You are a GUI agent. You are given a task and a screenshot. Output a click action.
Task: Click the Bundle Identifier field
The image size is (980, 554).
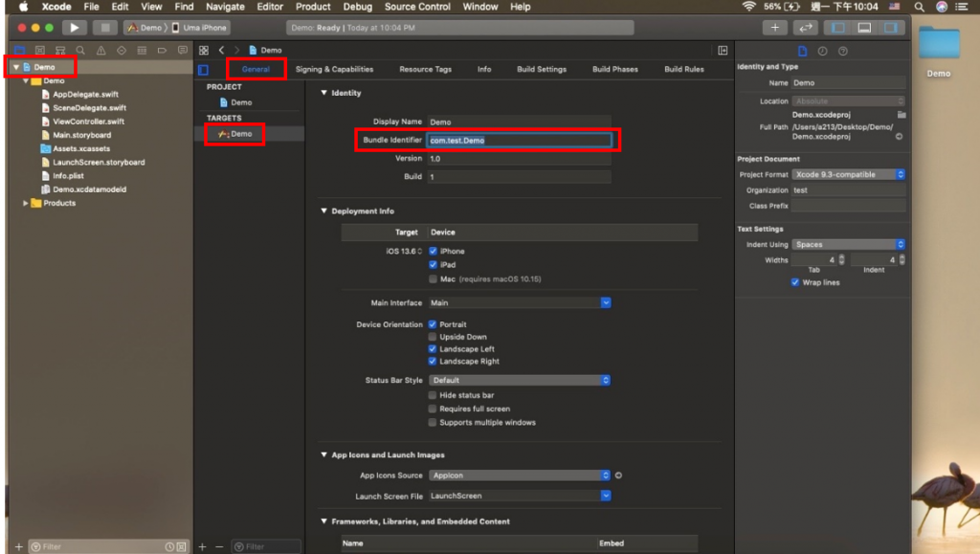click(x=520, y=141)
